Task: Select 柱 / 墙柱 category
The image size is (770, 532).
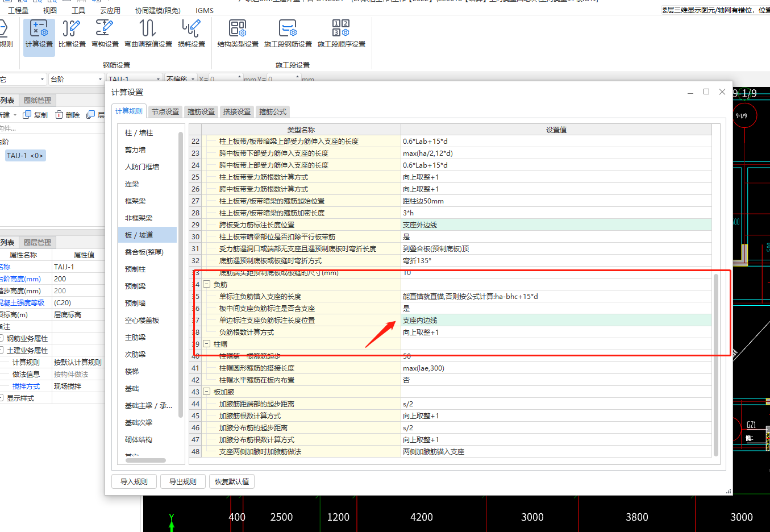Action: 148,132
